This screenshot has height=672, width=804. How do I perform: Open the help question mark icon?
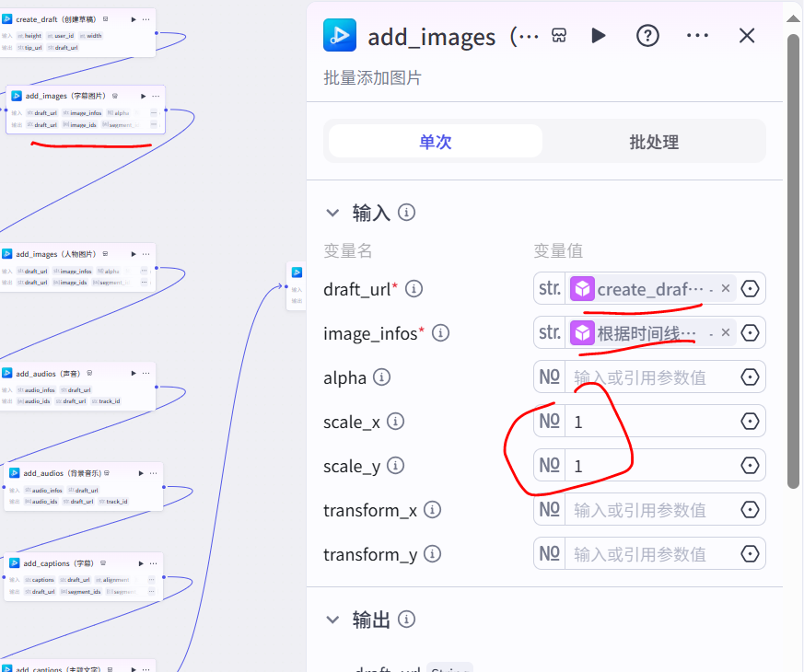click(x=647, y=35)
